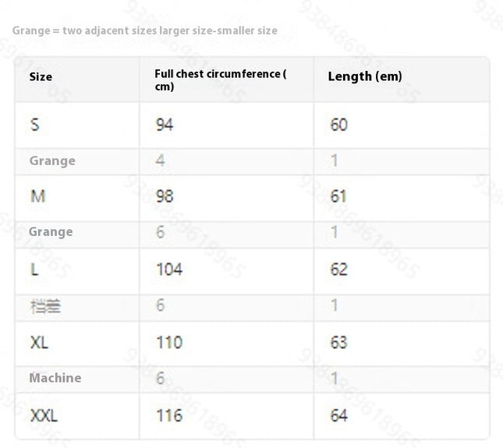Click the 94 chest value for S
Image resolution: width=503 pixels, height=448 pixels.
(165, 125)
